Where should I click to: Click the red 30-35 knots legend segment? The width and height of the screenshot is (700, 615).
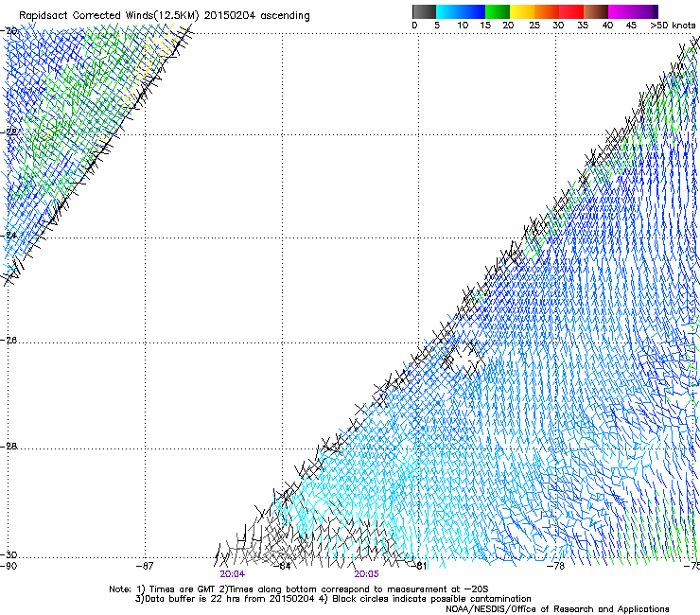click(571, 11)
